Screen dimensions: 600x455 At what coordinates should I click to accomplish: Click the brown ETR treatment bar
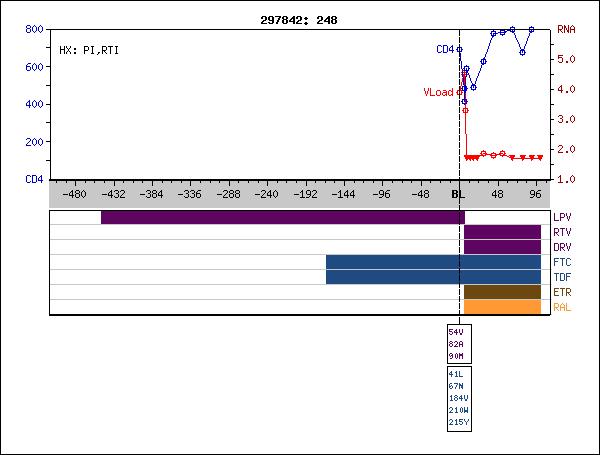(x=502, y=292)
